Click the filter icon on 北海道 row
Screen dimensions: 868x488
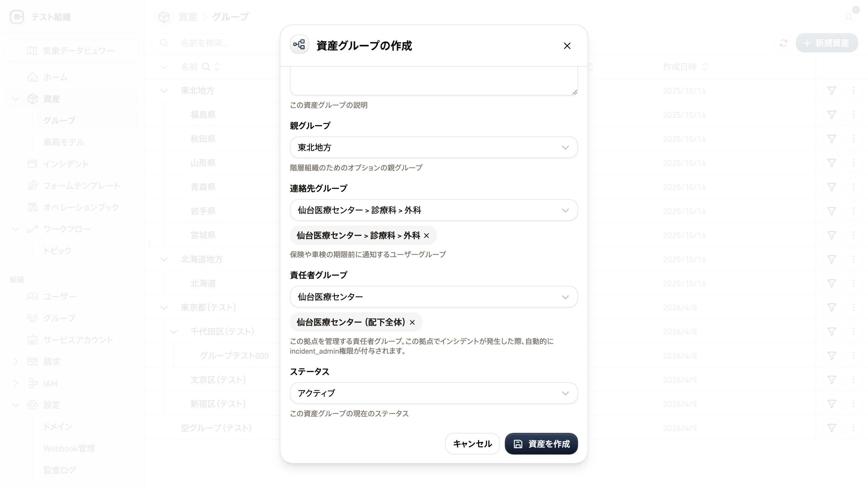(x=832, y=283)
